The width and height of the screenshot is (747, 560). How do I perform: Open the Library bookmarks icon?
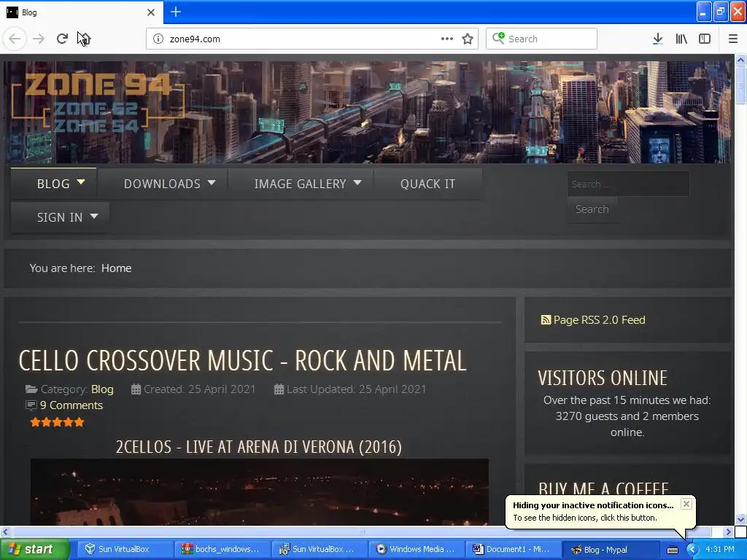[681, 39]
